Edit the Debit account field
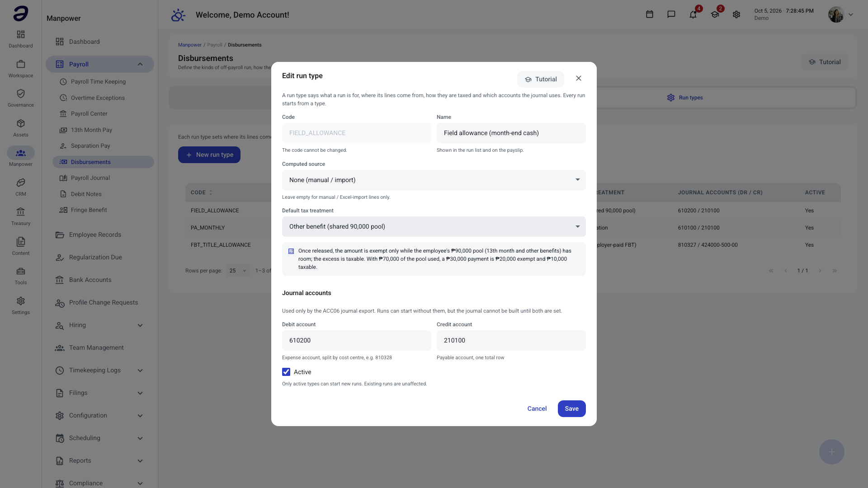This screenshot has width=868, height=488. [x=357, y=340]
